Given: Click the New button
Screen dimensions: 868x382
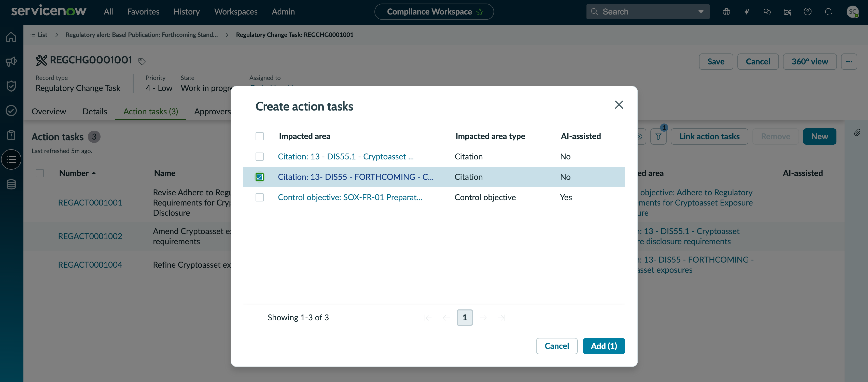Looking at the screenshot, I should [819, 137].
